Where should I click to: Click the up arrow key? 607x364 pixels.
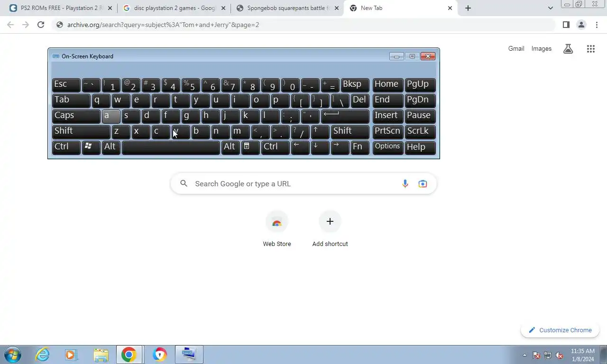coord(320,132)
